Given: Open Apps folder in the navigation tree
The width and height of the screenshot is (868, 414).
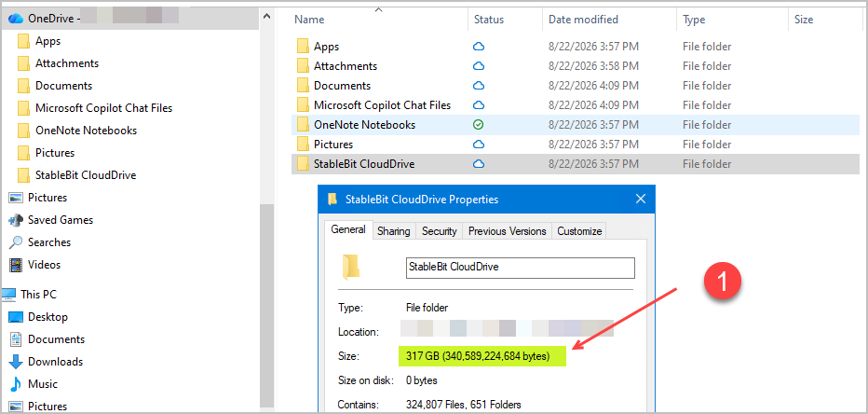Looking at the screenshot, I should (x=47, y=41).
